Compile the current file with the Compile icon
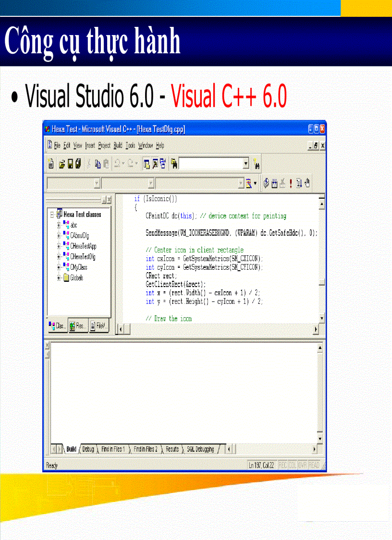Image resolution: width=392 pixels, height=540 pixels. 266,183
